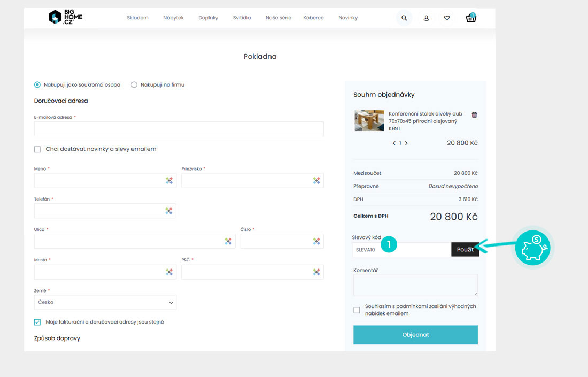
Task: Open the Nábytek menu
Action: 173,18
